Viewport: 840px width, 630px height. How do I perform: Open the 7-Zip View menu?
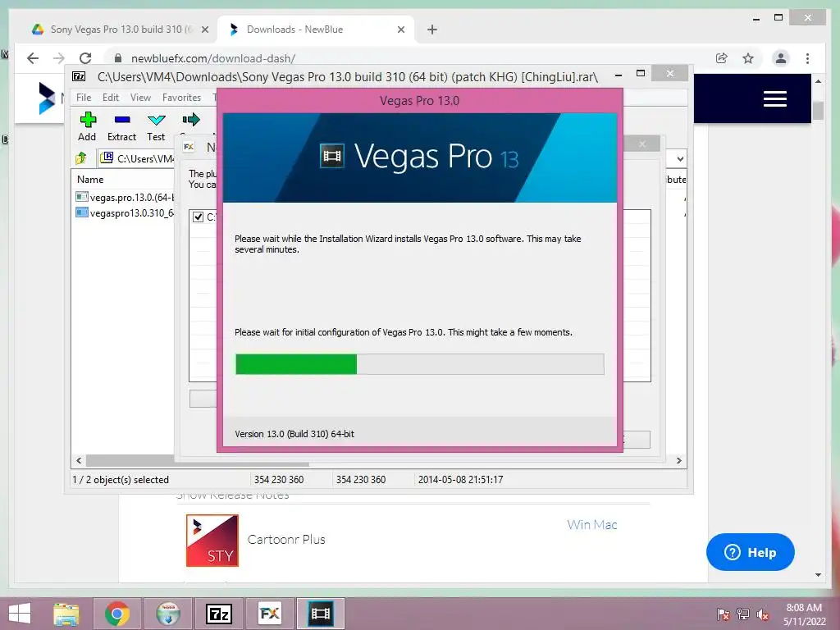pos(140,97)
